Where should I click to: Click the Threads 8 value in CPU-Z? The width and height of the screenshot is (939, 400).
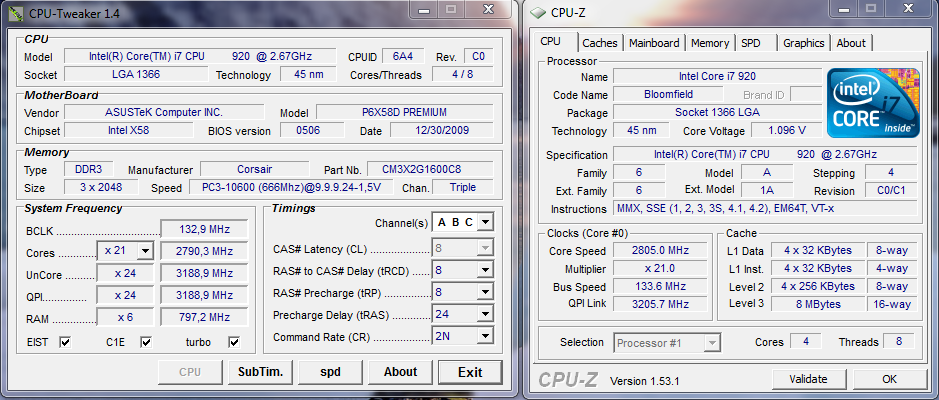(899, 341)
